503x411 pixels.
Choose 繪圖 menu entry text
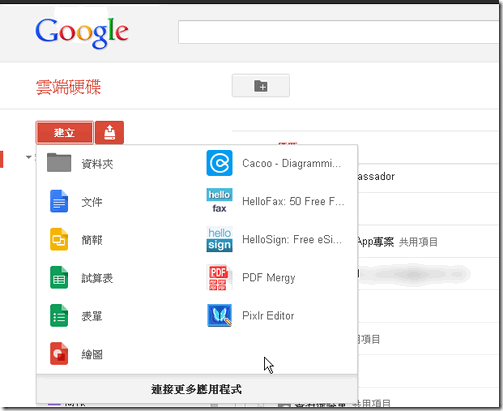pos(92,354)
